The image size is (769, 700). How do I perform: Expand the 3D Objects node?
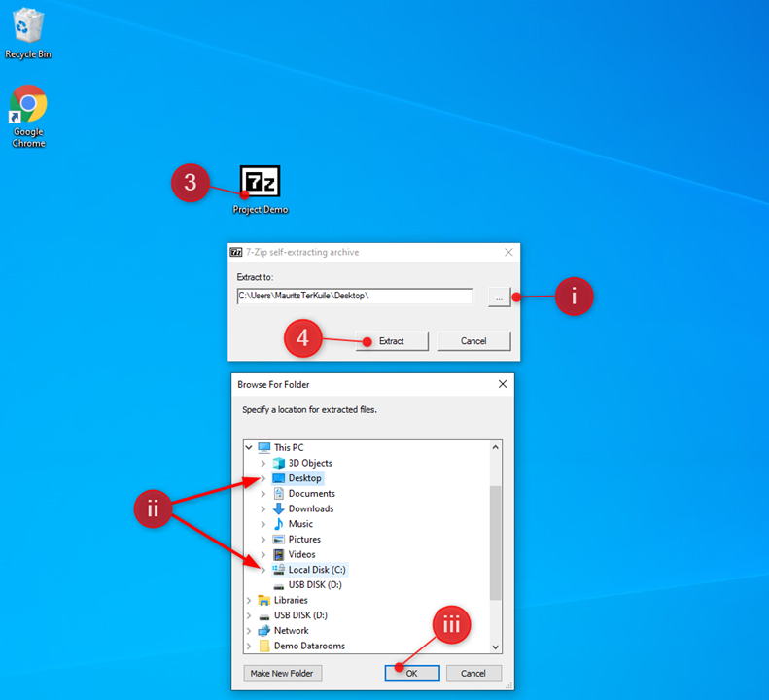pos(263,463)
